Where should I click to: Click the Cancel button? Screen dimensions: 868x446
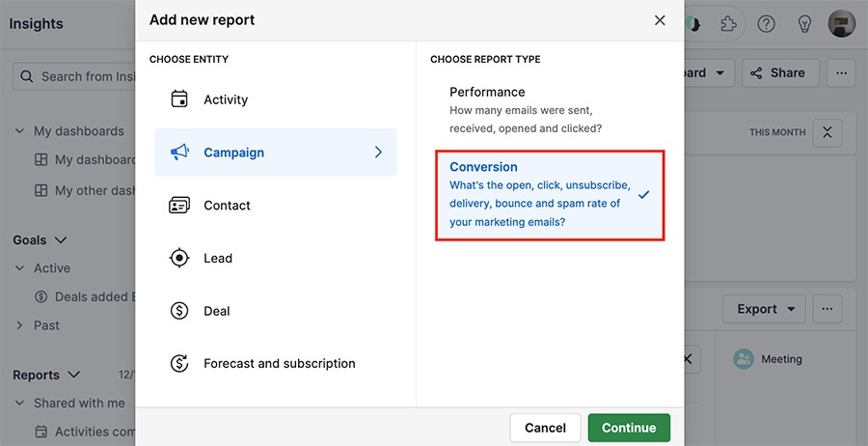pyautogui.click(x=545, y=428)
